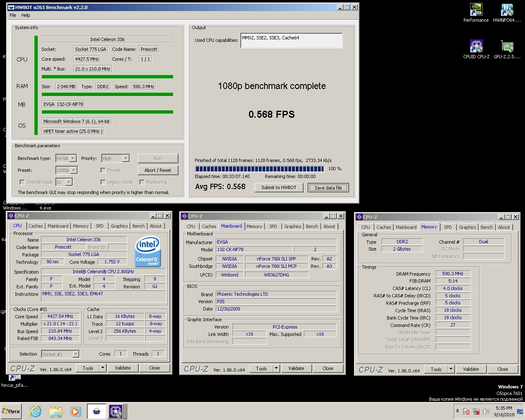The height and width of the screenshot is (420, 525).
Task: Switch to Memory tab in CPU-Z CPU window
Action: pos(81,226)
